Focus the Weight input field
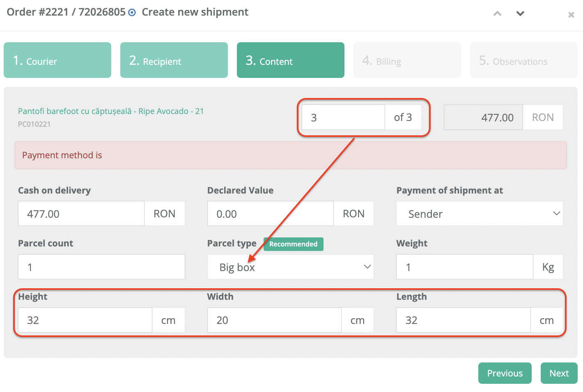 tap(465, 267)
